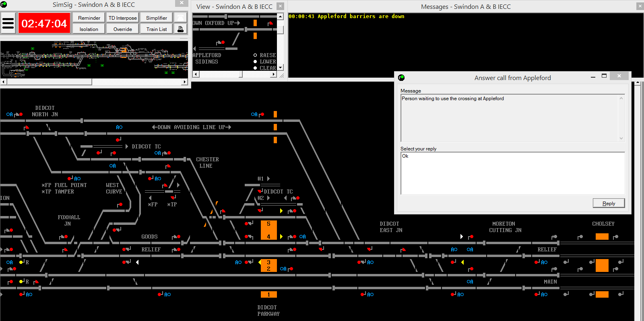
Task: Click View window scroll right arrow
Action: click(274, 74)
